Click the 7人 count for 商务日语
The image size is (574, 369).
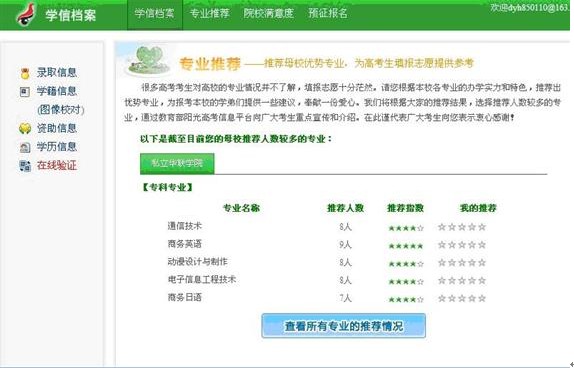point(345,298)
